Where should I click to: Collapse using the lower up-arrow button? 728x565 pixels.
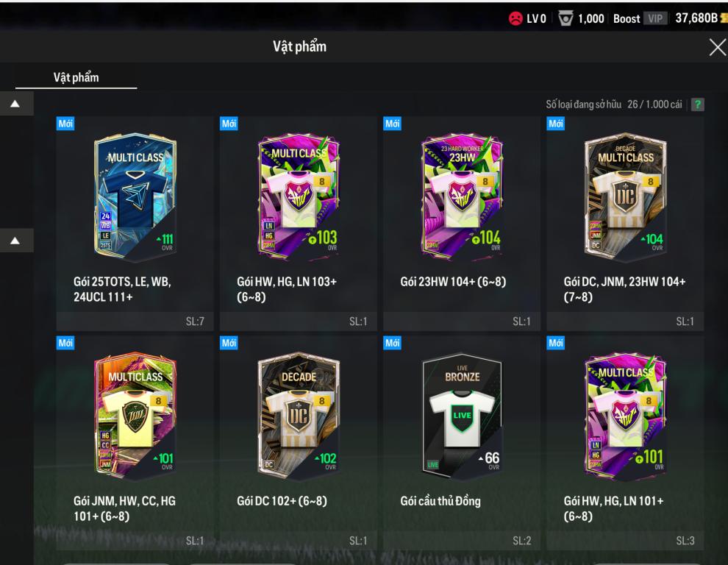15,241
